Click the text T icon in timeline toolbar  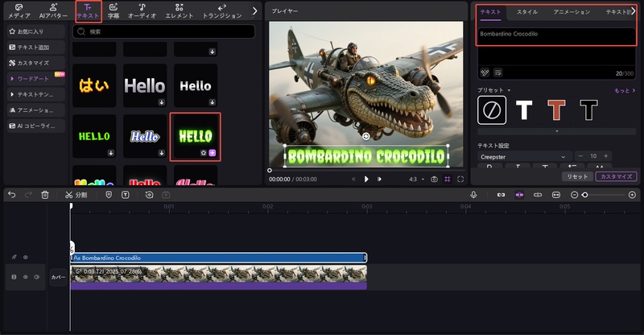[x=126, y=195]
